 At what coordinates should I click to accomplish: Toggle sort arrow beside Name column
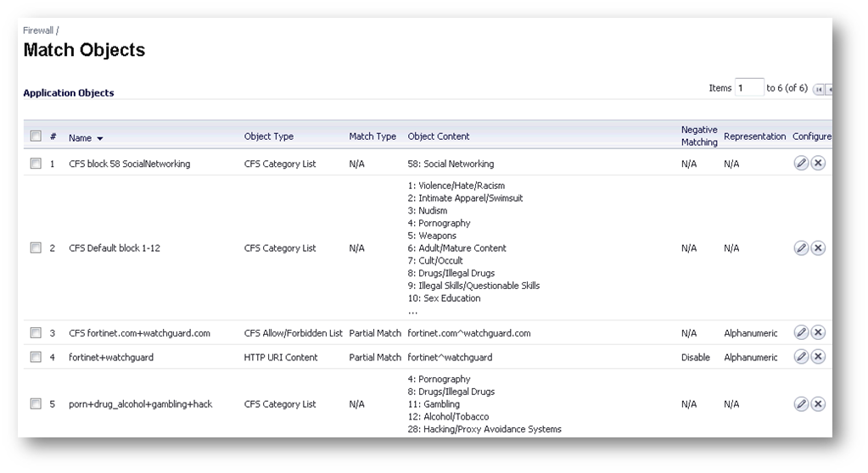[x=100, y=138]
